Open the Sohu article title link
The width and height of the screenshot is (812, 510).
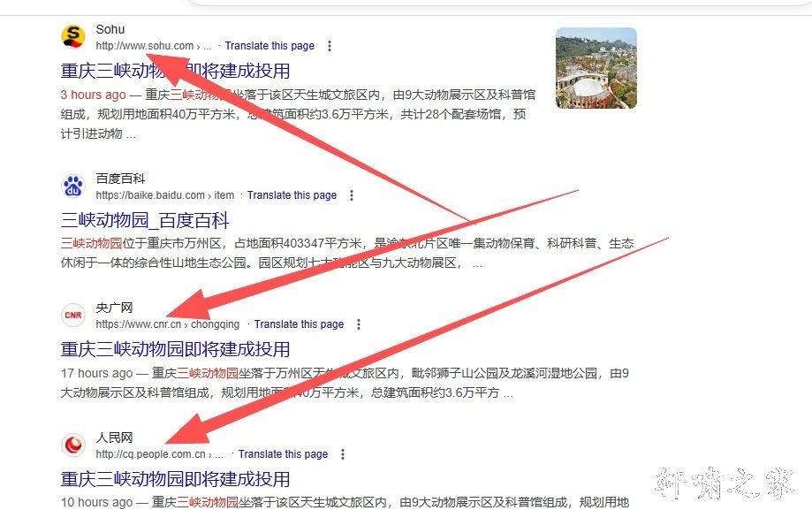(x=175, y=71)
